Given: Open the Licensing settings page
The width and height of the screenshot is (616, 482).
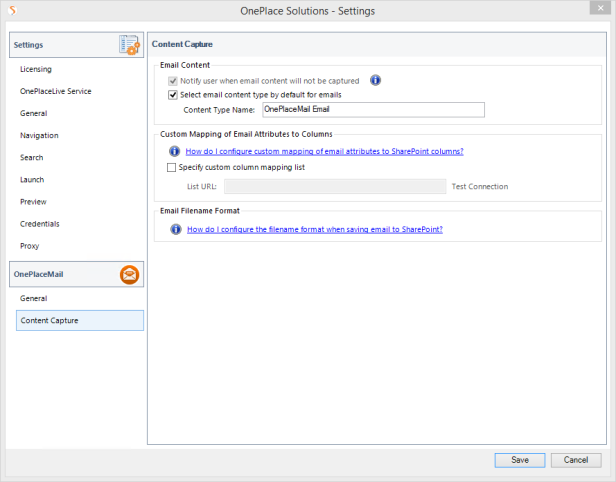Looking at the screenshot, I should 36,69.
